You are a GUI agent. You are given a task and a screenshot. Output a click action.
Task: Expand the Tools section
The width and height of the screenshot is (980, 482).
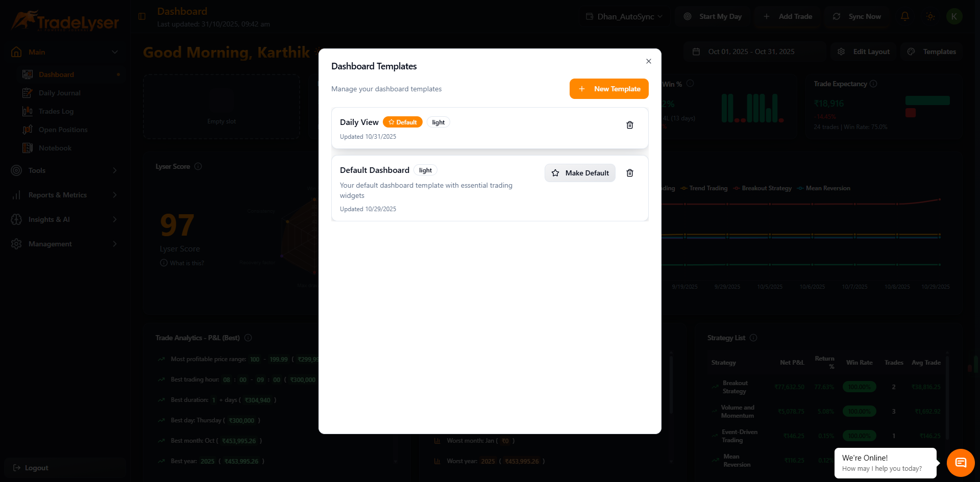(x=37, y=170)
